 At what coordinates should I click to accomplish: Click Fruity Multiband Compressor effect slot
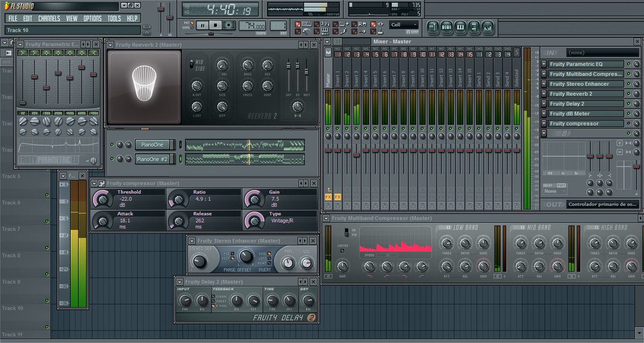(586, 74)
